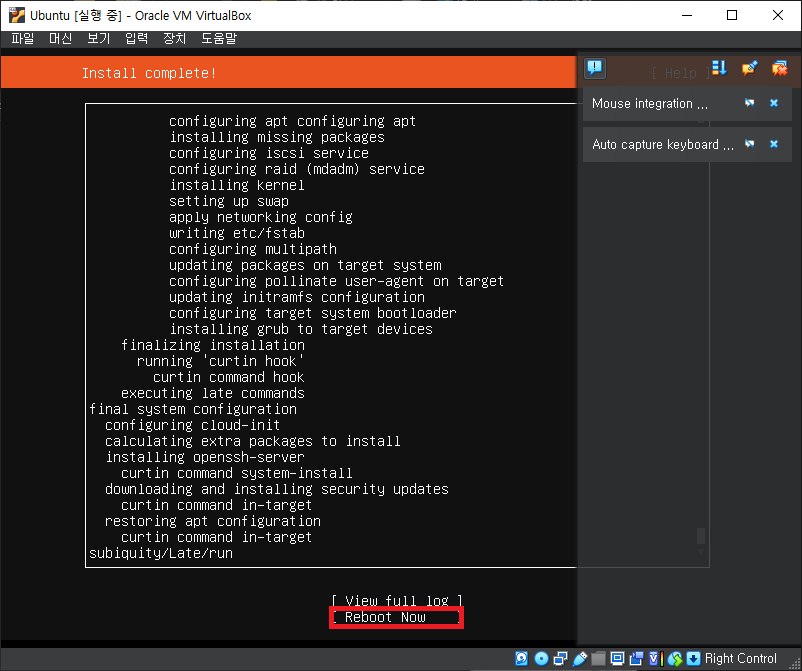Click the 'apply networking config' log line

(261, 217)
